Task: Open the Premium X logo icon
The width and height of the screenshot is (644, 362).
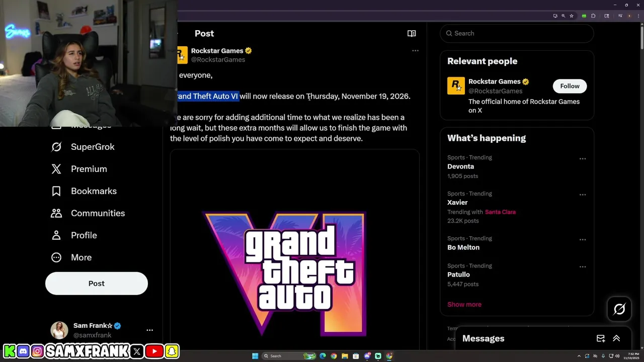Action: [56, 169]
